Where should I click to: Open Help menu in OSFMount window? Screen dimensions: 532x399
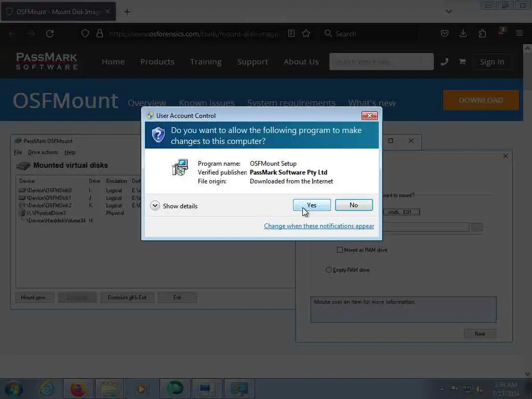point(70,152)
